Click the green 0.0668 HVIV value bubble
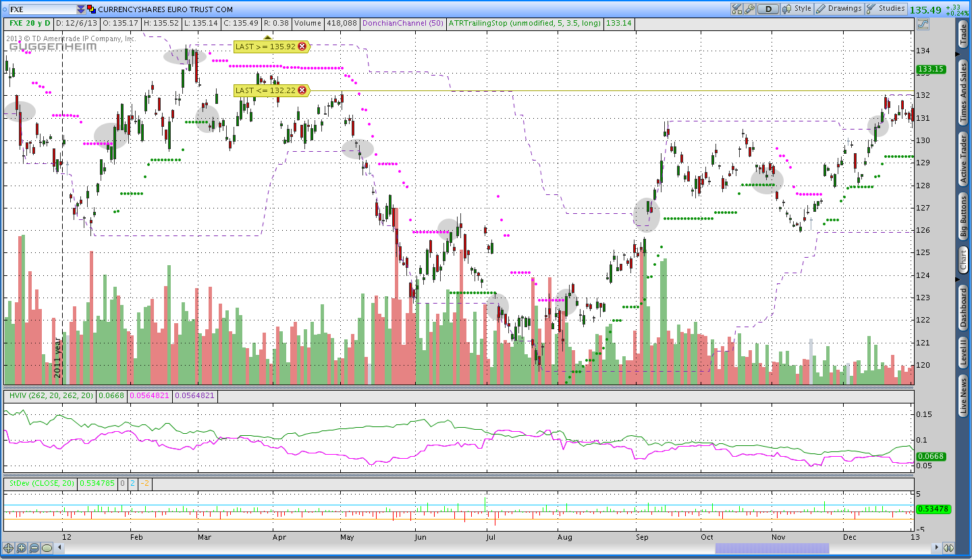 [x=930, y=457]
